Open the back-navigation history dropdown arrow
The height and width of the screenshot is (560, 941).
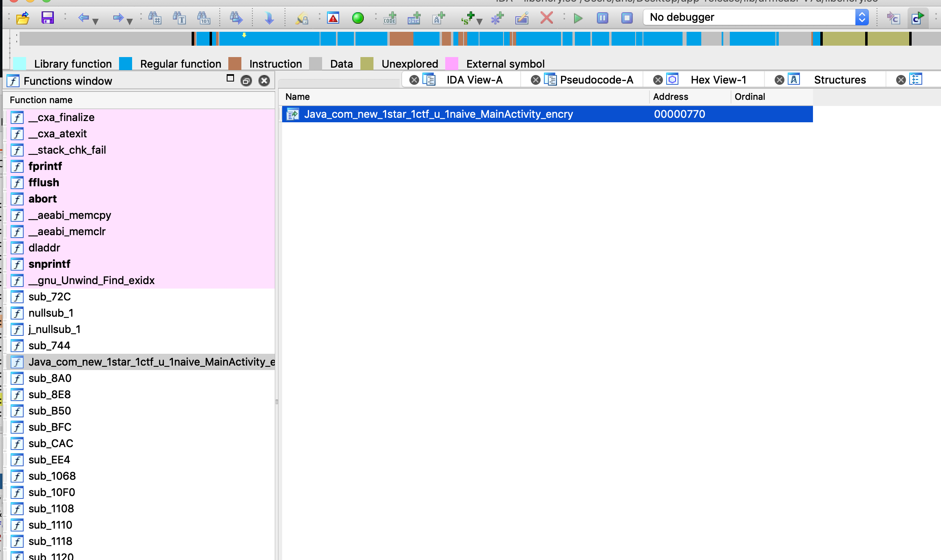pyautogui.click(x=95, y=21)
